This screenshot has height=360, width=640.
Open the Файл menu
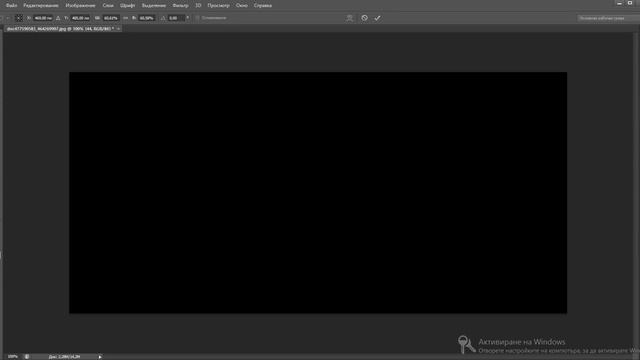point(11,6)
